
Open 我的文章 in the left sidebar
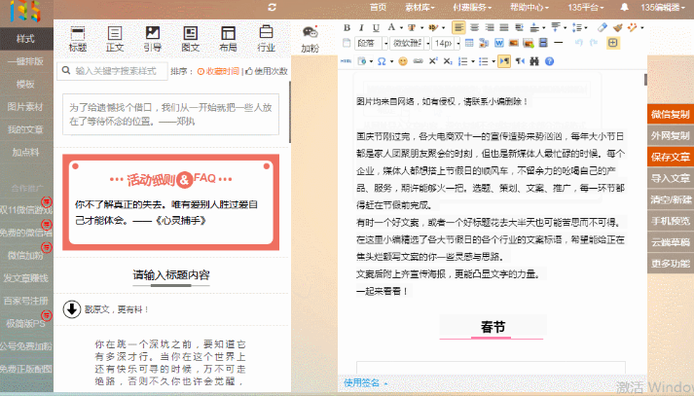[26, 130]
